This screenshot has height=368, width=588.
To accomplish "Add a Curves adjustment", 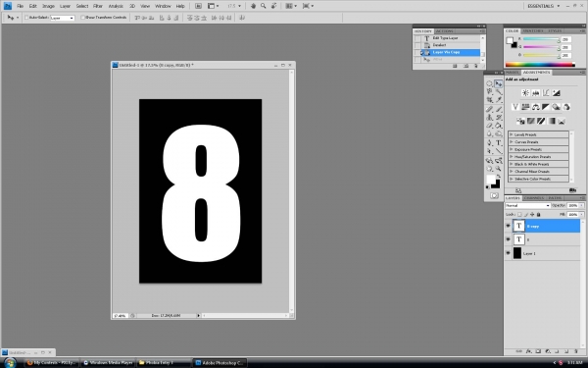I will 546,93.
